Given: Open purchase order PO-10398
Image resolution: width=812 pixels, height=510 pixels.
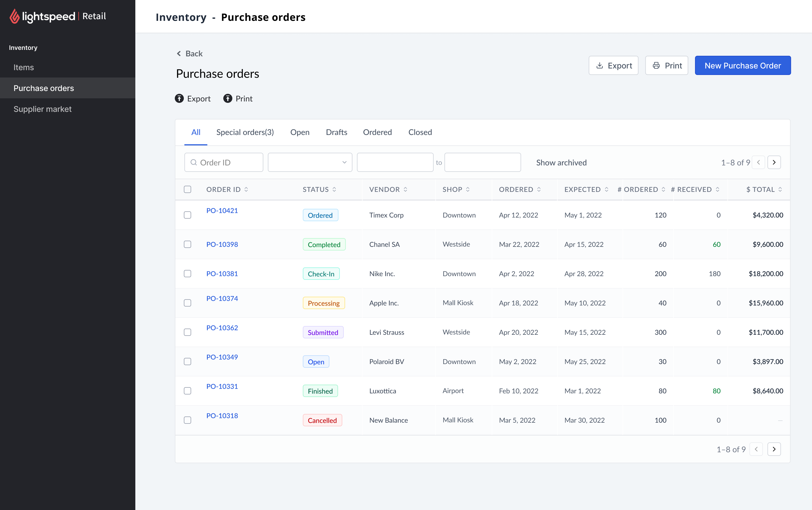Looking at the screenshot, I should tap(222, 244).
